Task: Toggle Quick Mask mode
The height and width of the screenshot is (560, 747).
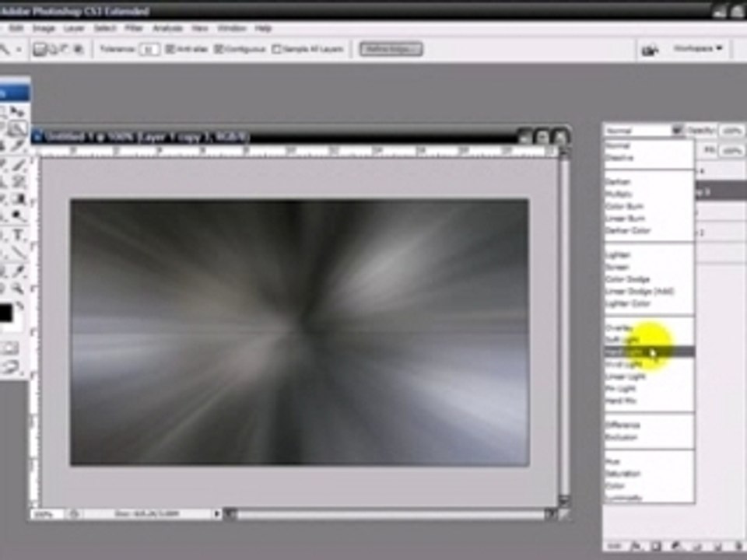Action: (x=9, y=348)
